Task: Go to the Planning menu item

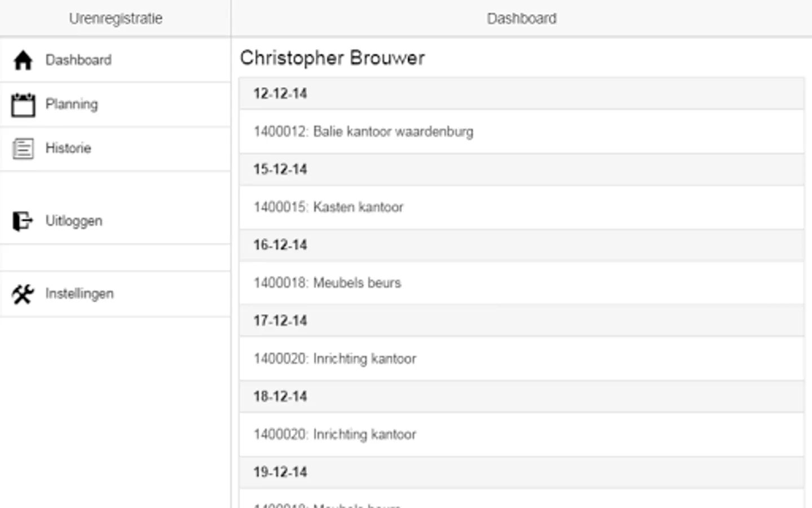Action: 72,104
